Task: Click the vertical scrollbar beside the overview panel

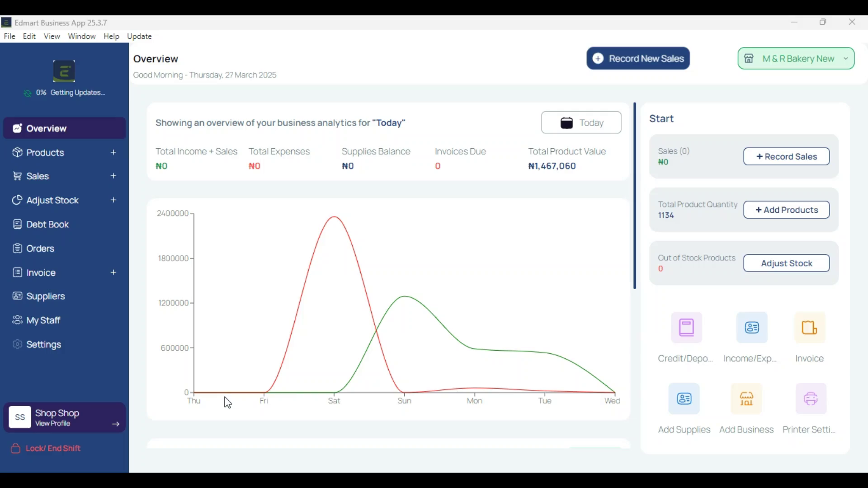Action: pos(635,196)
